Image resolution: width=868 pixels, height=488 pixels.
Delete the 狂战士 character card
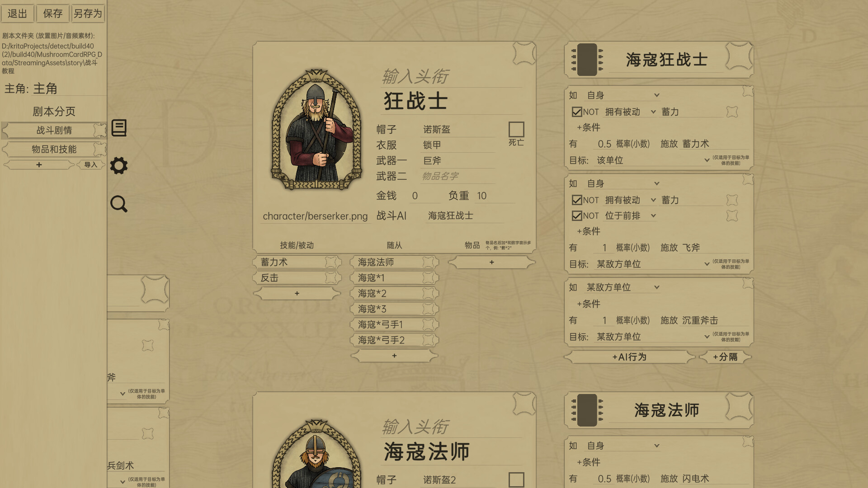click(x=524, y=54)
